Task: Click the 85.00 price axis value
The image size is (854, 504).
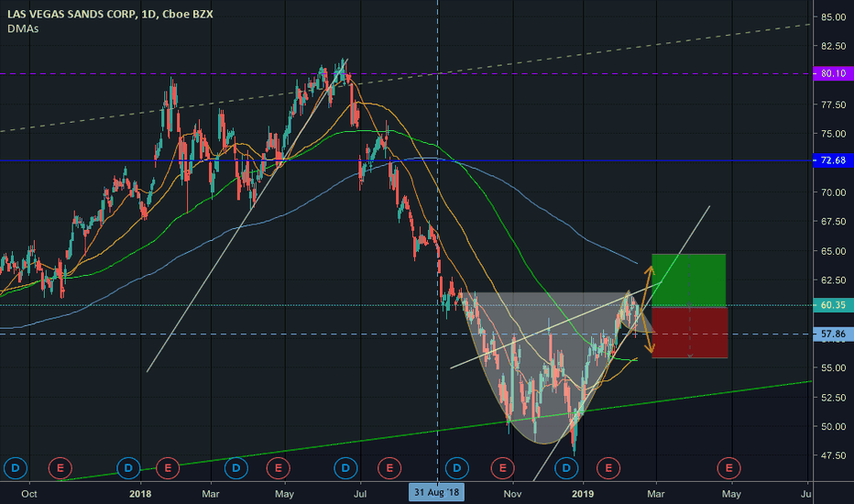Action: tap(833, 17)
